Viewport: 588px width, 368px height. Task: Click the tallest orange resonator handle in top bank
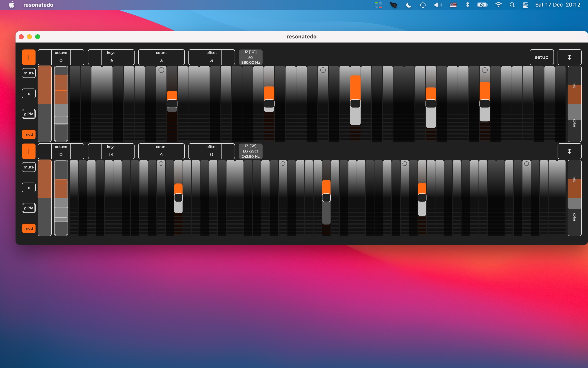tap(355, 104)
